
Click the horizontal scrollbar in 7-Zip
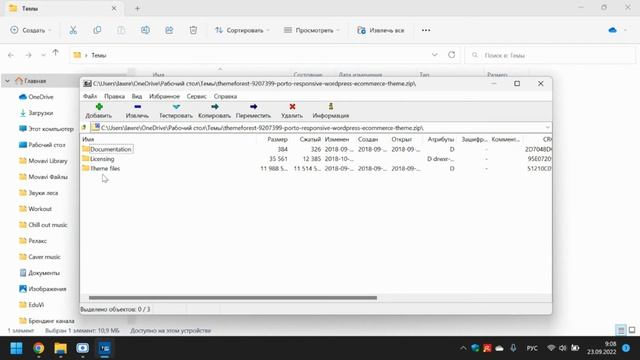point(233,298)
